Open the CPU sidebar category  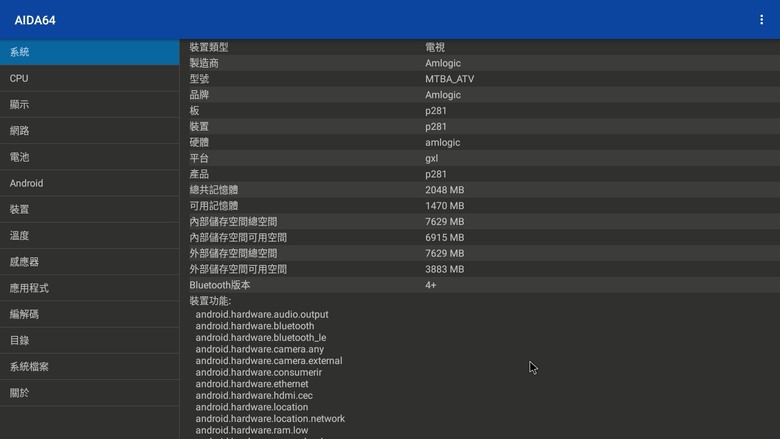click(x=90, y=79)
